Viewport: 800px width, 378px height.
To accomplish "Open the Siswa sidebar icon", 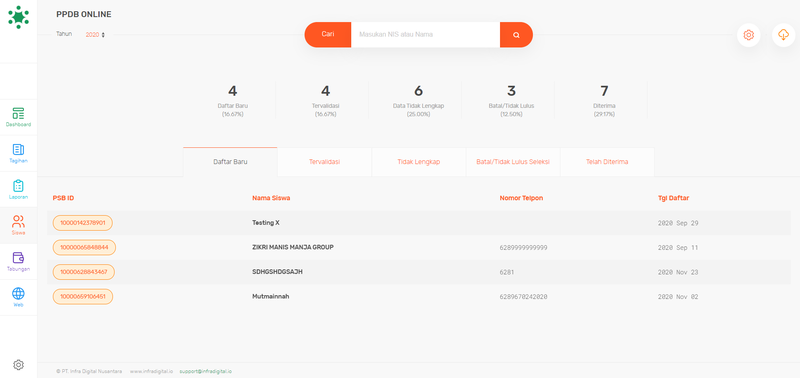I will coord(18,225).
